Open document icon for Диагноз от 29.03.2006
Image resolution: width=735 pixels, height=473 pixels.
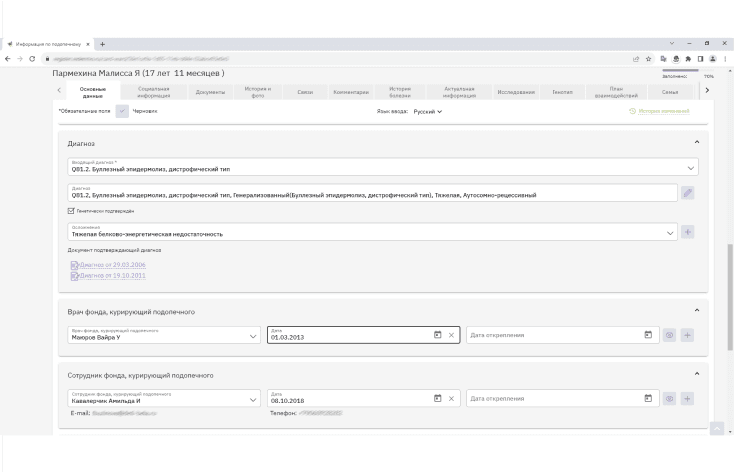point(74,265)
